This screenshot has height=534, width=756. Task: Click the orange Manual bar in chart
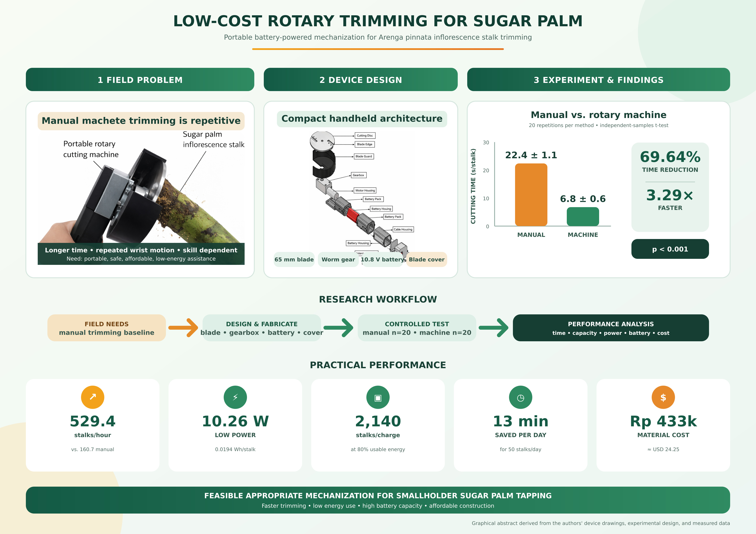[x=531, y=195]
